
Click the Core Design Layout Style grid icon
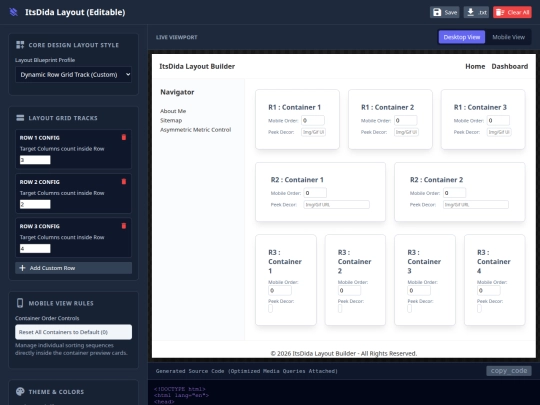(x=20, y=45)
